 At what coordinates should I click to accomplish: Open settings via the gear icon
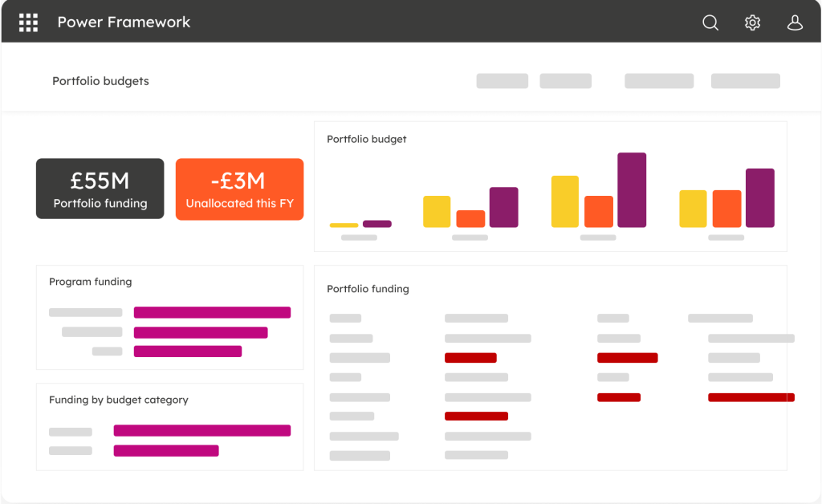[752, 22]
